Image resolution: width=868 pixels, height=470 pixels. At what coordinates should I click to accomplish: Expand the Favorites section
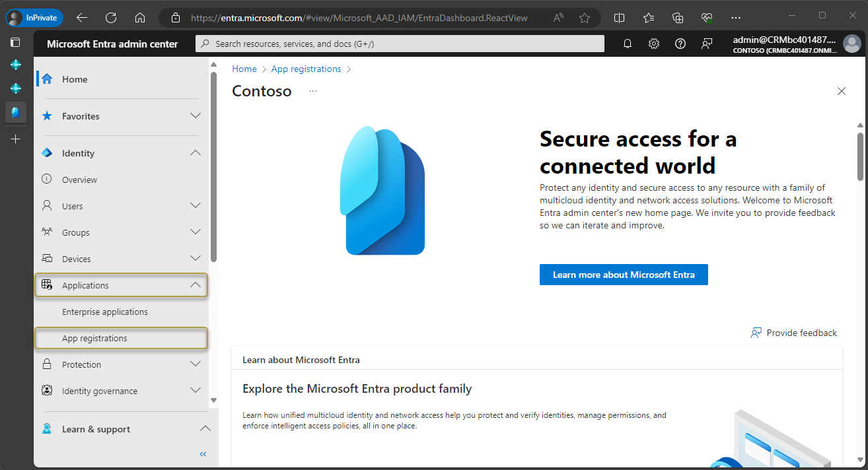(x=195, y=116)
